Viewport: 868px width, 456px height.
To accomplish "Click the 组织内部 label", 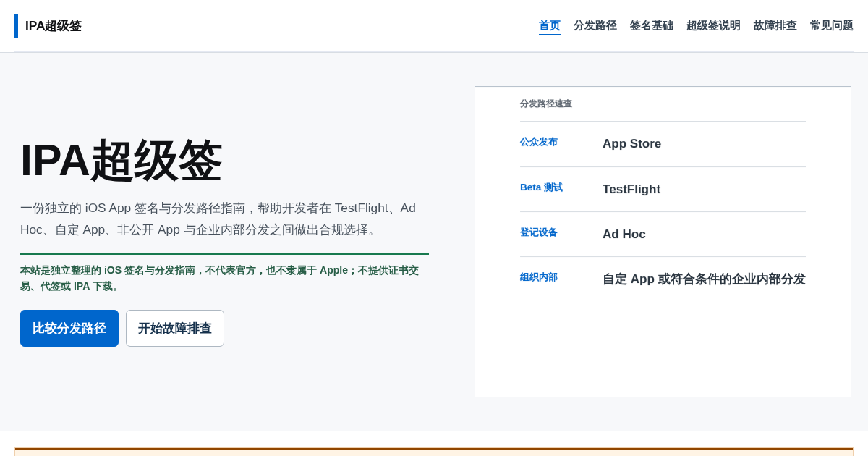I will (539, 277).
